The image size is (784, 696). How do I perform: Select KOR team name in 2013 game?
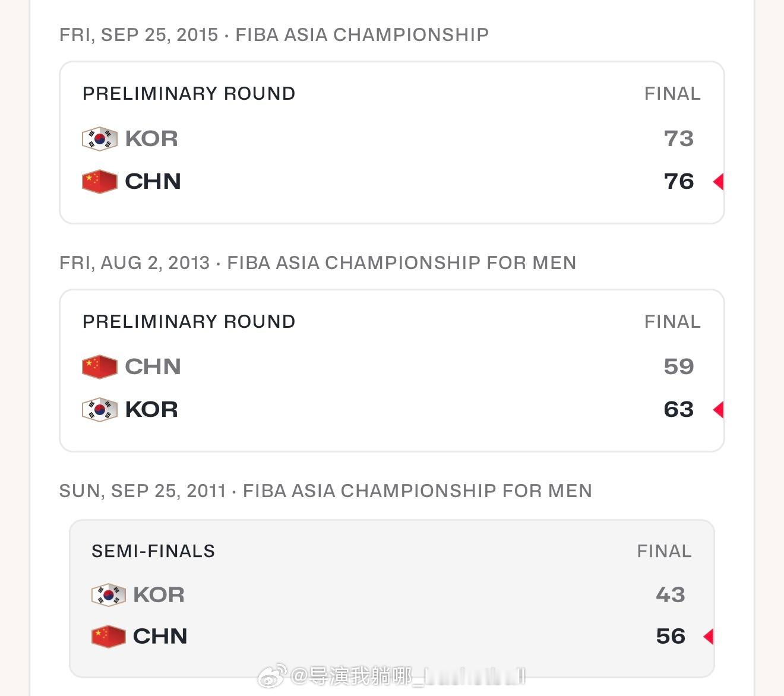151,409
